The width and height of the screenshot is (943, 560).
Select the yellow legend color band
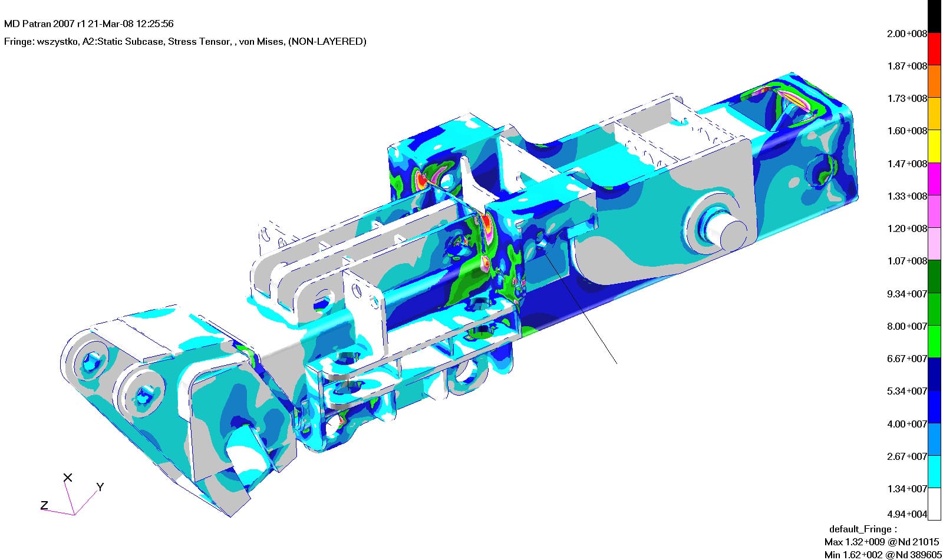pos(935,147)
